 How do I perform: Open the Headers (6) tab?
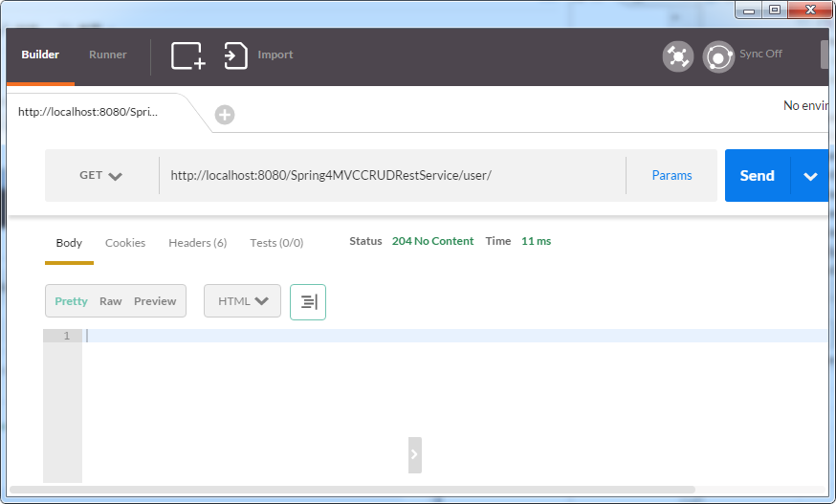coord(198,243)
